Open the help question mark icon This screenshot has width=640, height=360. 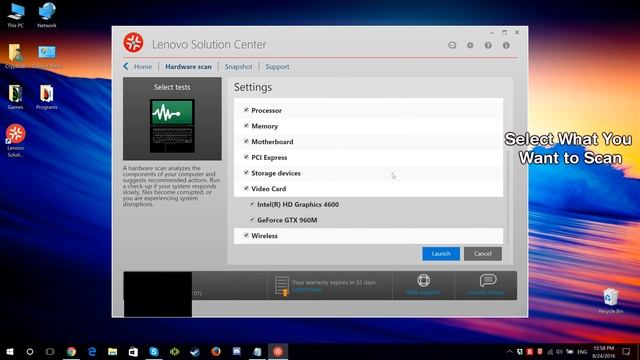point(488,45)
